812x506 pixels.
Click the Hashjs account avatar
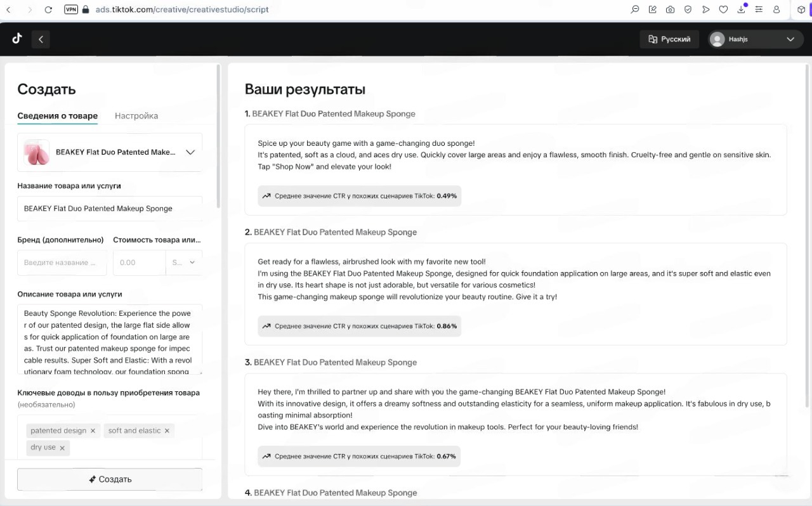click(717, 39)
